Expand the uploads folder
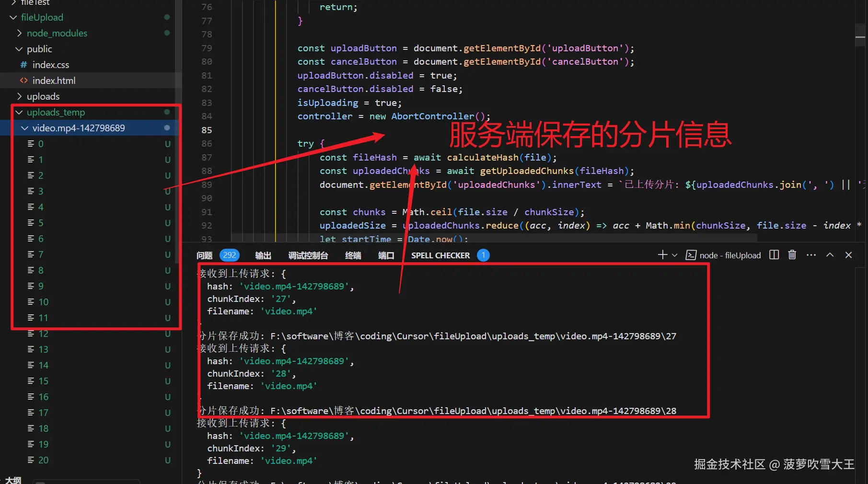Image resolution: width=868 pixels, height=484 pixels. [x=19, y=96]
